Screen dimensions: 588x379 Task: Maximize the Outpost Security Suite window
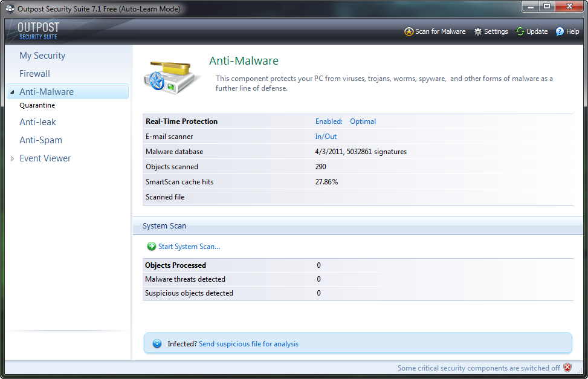tap(547, 7)
